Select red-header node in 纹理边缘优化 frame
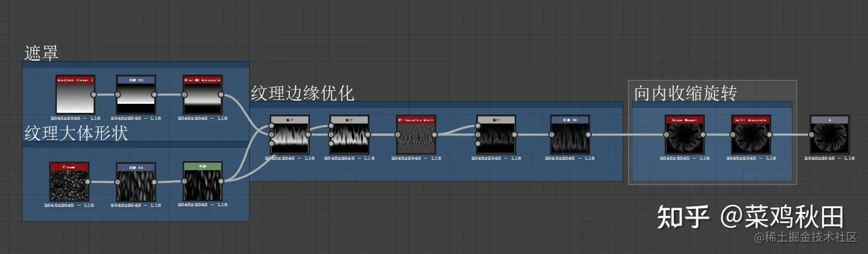The image size is (868, 254). pos(416,135)
